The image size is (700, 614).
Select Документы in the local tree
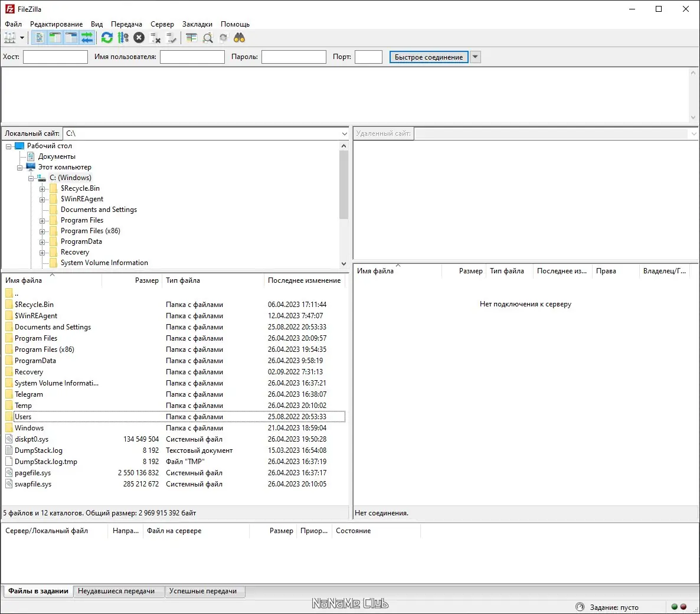[x=57, y=156]
